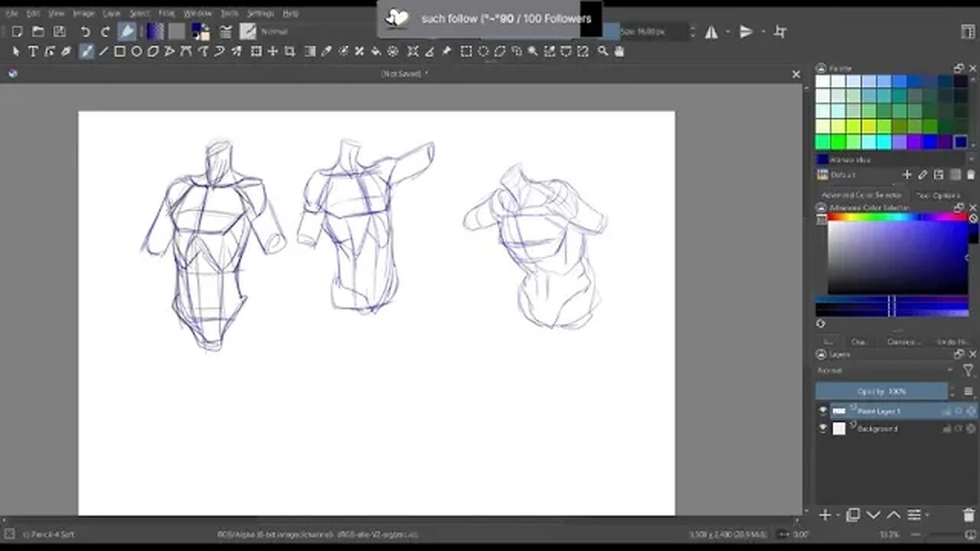This screenshot has width=980, height=551.
Task: Open the workspace chooser button
Action: click(x=968, y=31)
